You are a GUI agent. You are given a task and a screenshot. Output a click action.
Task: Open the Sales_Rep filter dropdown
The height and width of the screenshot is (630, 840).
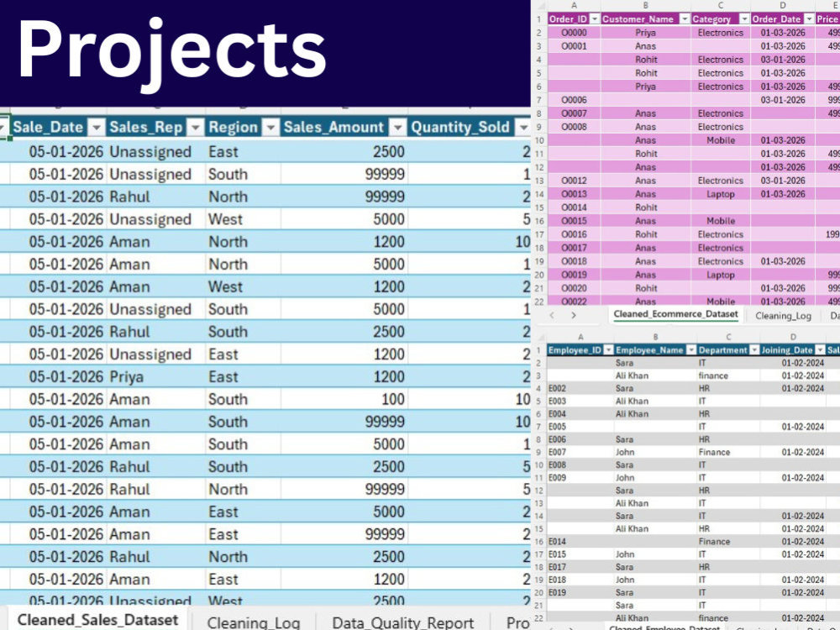(x=196, y=128)
